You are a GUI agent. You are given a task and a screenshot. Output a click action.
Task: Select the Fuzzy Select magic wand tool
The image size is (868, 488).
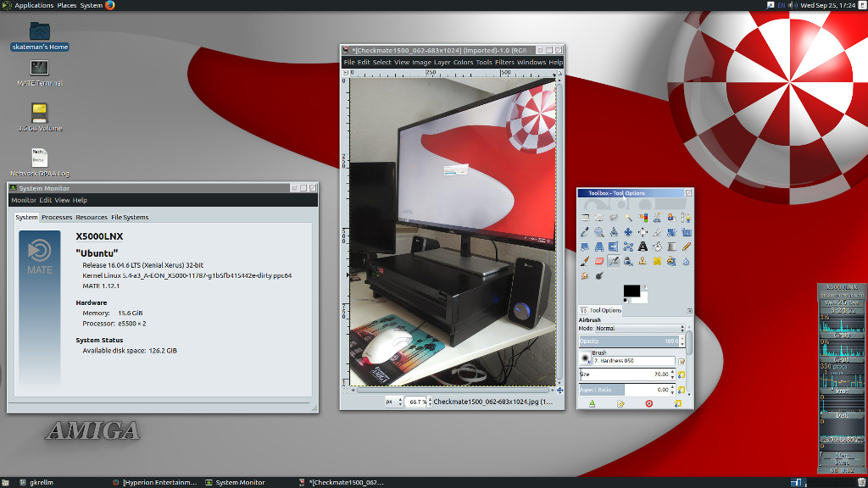tap(628, 218)
